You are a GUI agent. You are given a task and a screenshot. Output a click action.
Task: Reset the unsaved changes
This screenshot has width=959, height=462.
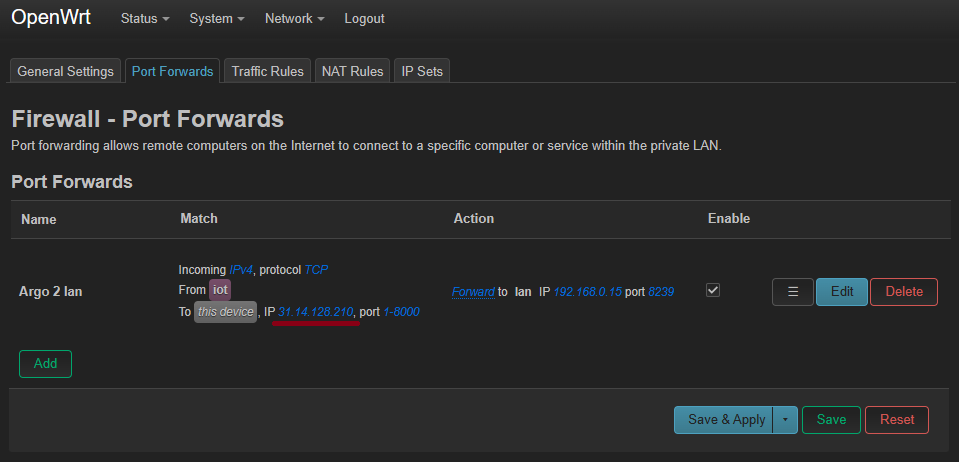click(896, 420)
